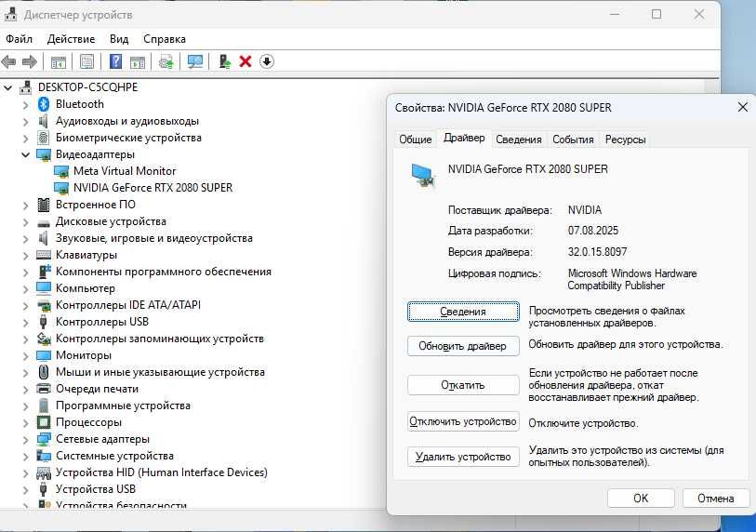This screenshot has height=532, width=756.
Task: Click the Отмена button
Action: 716,499
